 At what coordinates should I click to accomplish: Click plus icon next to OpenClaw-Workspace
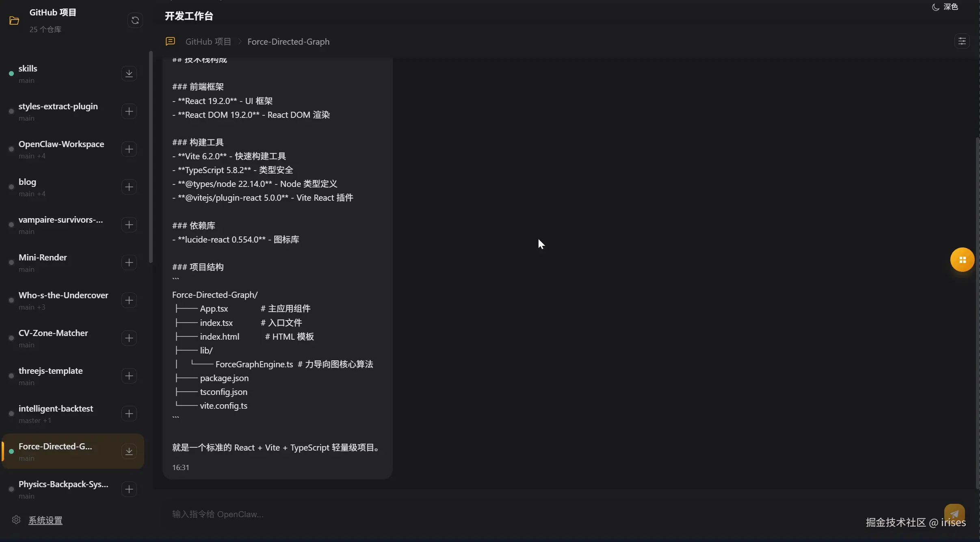click(129, 149)
